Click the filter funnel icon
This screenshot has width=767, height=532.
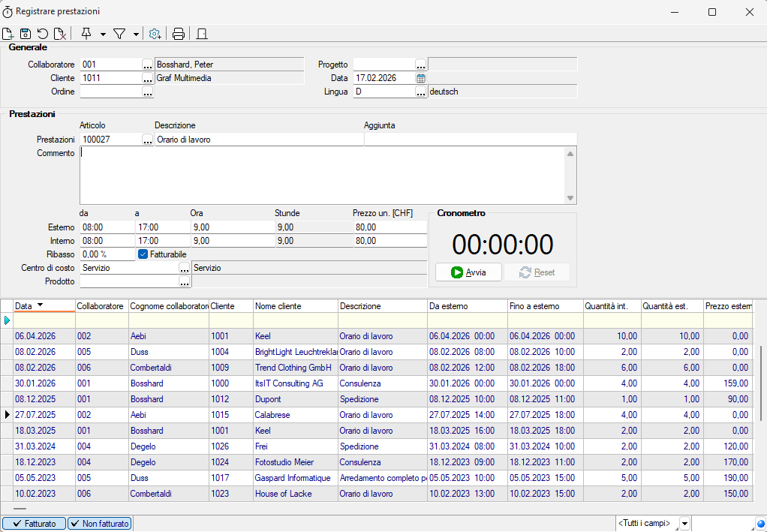119,34
